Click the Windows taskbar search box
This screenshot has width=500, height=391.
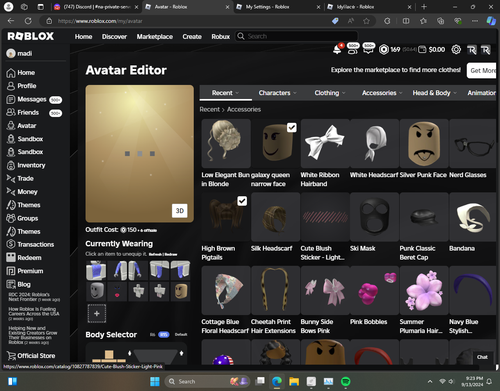[x=208, y=381]
